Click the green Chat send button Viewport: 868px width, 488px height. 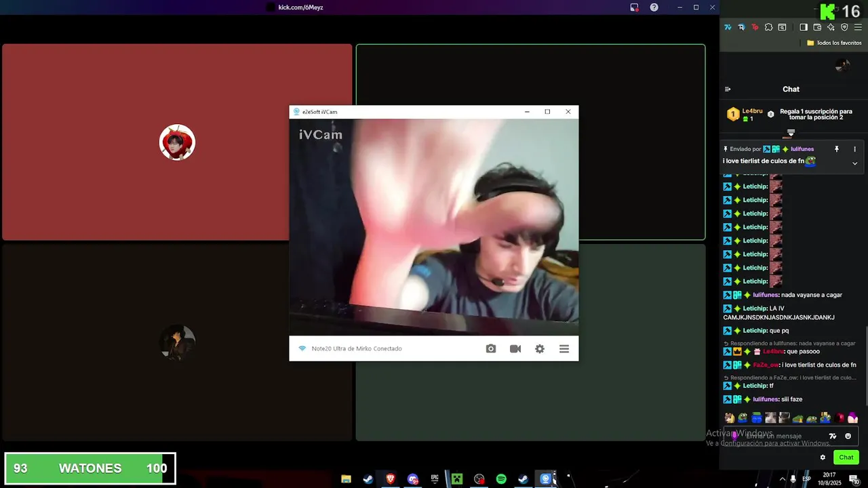(846, 457)
